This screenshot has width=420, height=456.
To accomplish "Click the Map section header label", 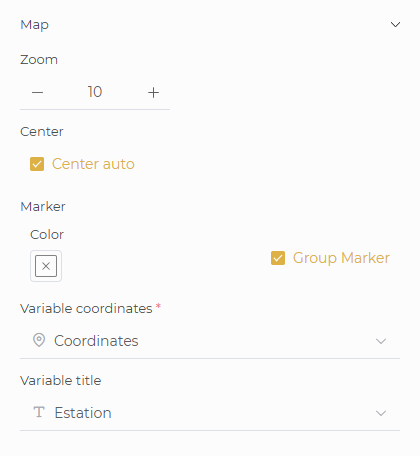I will click(35, 25).
